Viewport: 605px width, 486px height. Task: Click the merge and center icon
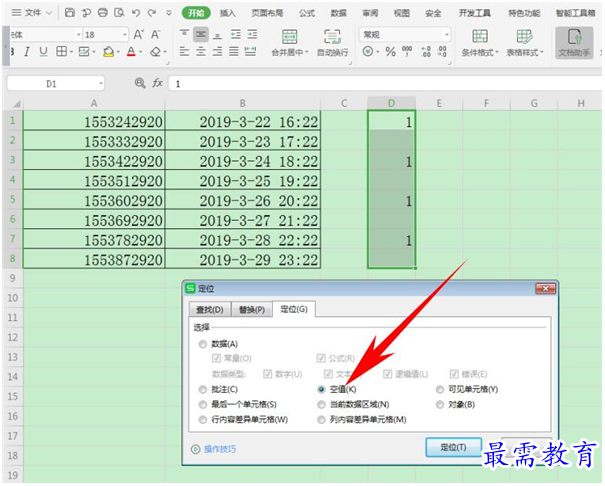pyautogui.click(x=289, y=37)
